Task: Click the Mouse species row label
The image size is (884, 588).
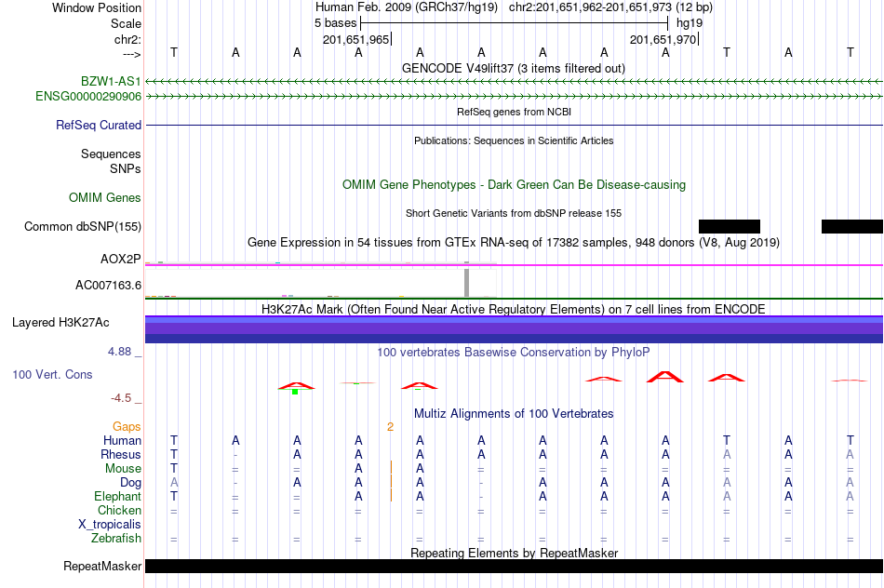Action: [x=123, y=469]
